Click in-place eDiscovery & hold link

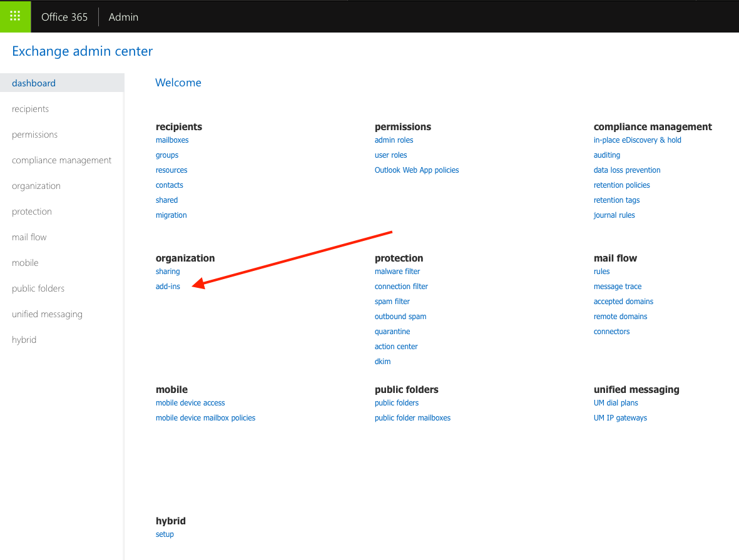[x=637, y=140]
